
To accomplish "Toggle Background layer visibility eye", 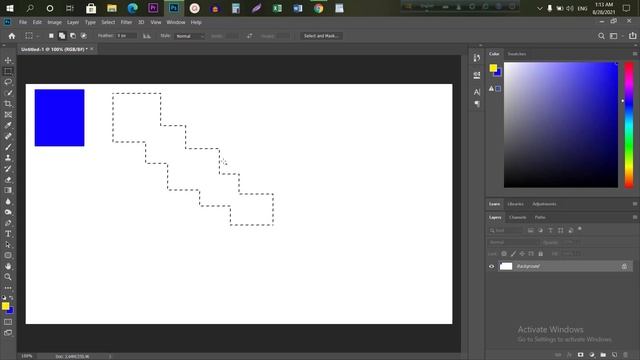I will click(491, 267).
